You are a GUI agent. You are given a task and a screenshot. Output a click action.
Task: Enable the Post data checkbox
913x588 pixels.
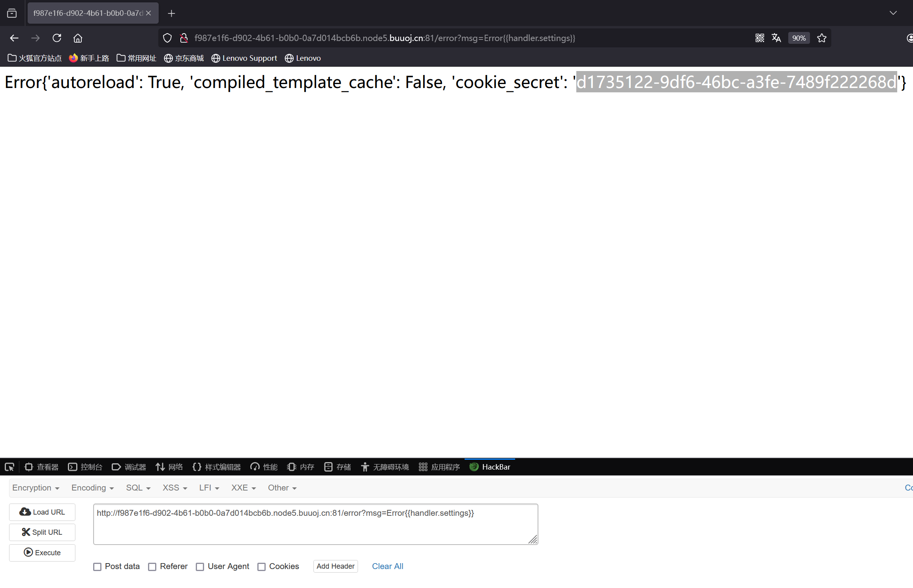click(x=97, y=567)
